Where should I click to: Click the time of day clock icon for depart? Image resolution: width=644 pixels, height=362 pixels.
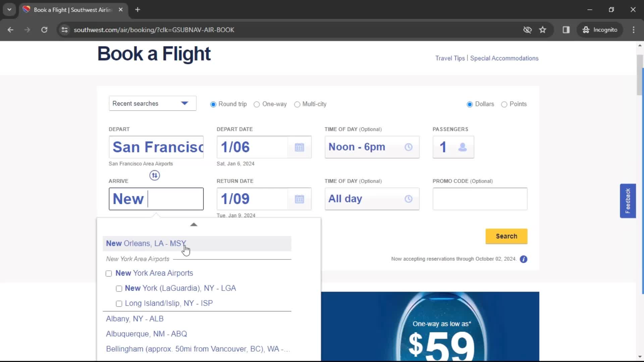click(x=408, y=147)
